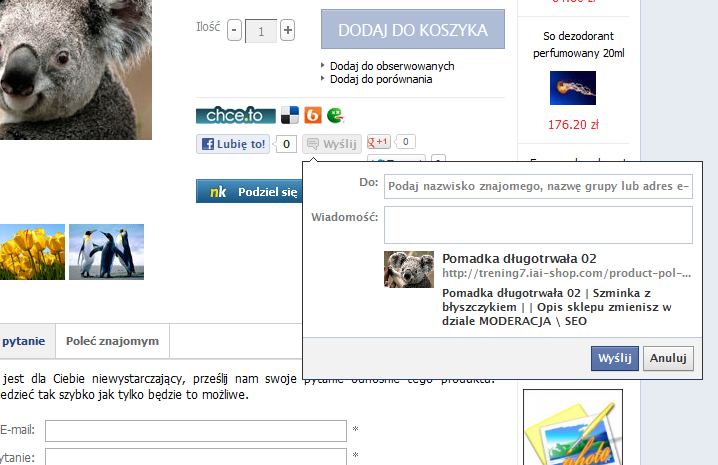Viewport: 718px width, 465px height.
Task: Click the green Pac-Man style share icon
Action: click(x=335, y=115)
